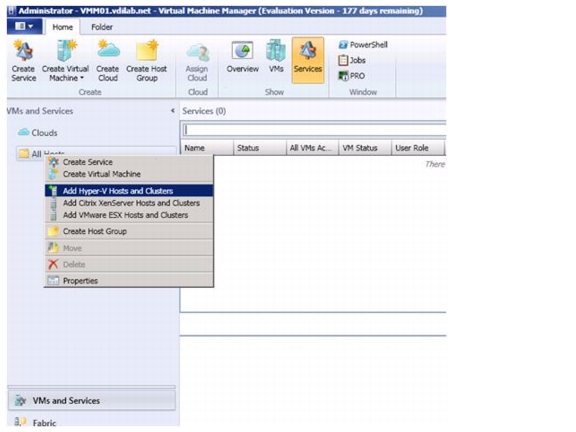Choose Add Citrix XenServer Hosts and Clusters
The width and height of the screenshot is (576, 432).
[129, 203]
